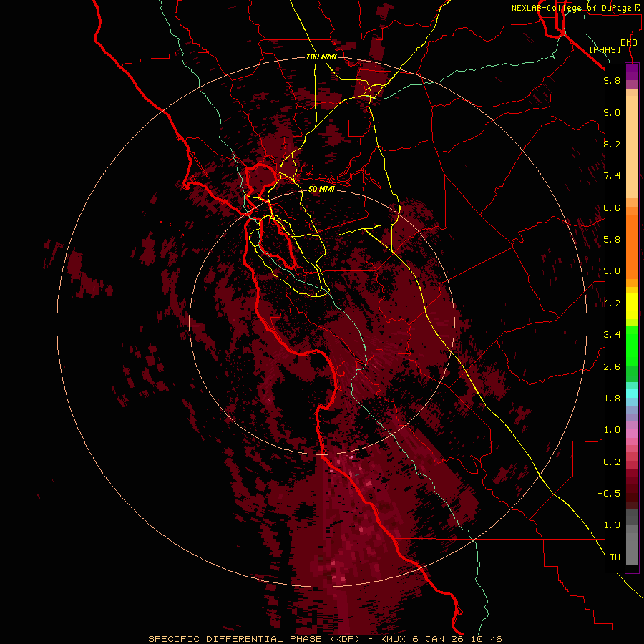
Task: Pick the orange segment of the color bar
Action: [x=632, y=247]
